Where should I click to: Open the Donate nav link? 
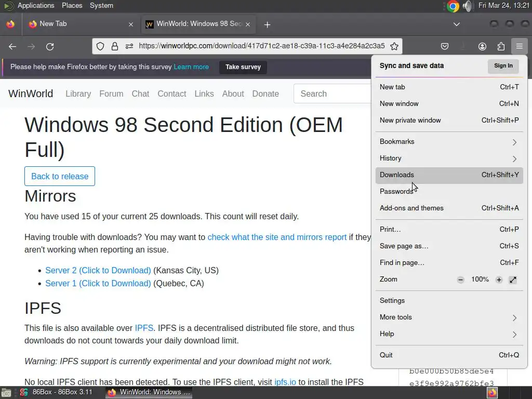click(265, 94)
